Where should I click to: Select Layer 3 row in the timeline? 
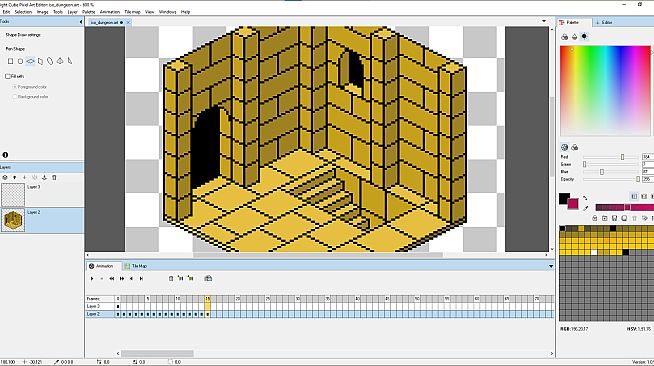[320, 306]
